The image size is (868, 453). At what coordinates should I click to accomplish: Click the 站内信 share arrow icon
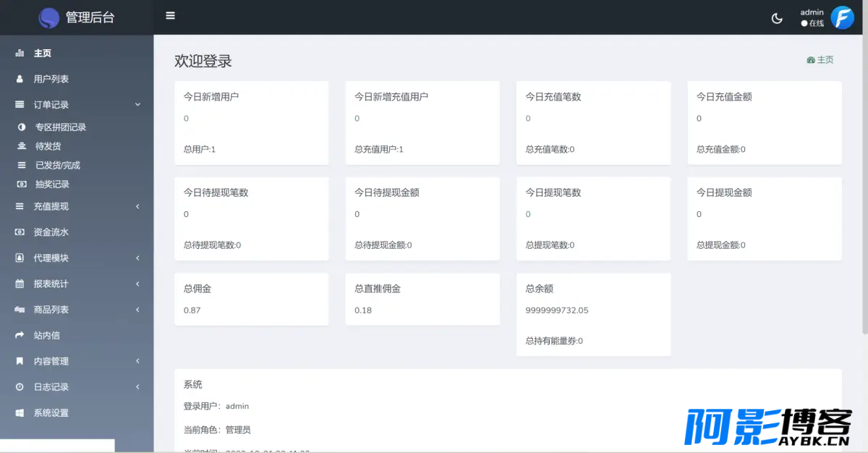point(20,335)
